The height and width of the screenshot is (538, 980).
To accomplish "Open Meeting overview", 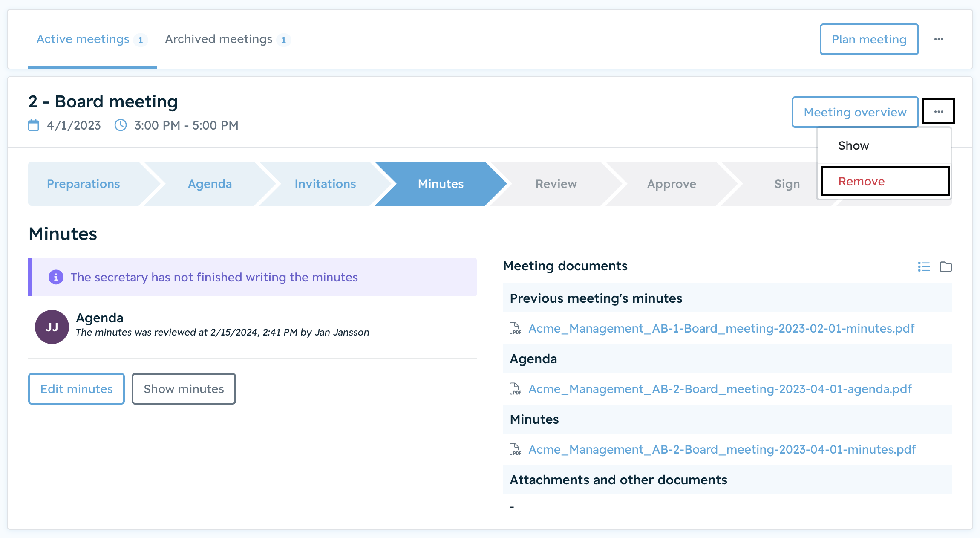I will tap(855, 112).
